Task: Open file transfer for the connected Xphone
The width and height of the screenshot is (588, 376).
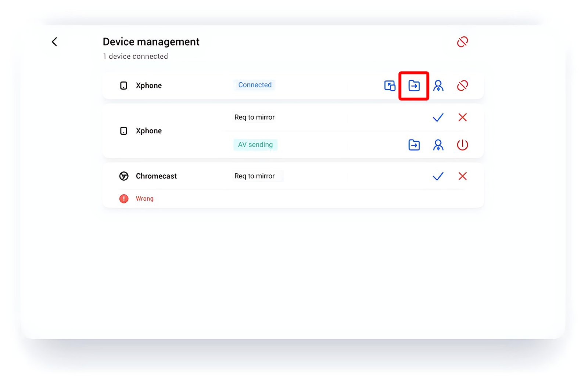Action: [414, 86]
